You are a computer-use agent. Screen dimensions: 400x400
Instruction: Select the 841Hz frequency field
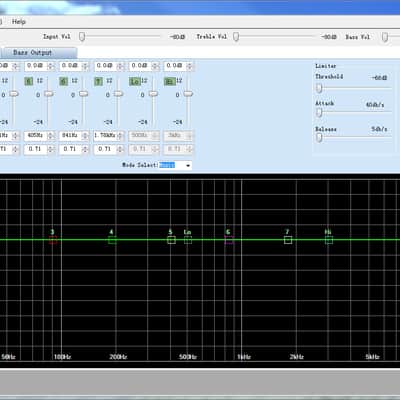[x=71, y=136]
